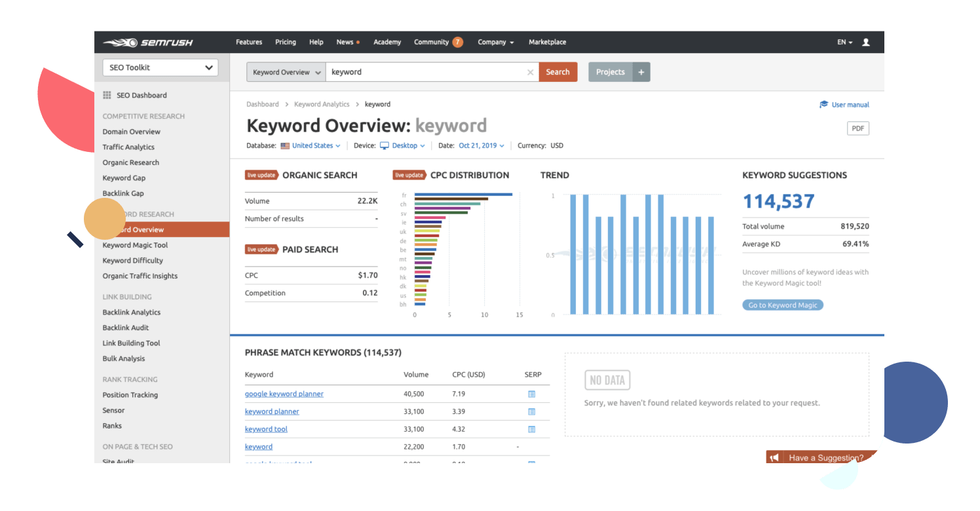Export the report with the PDF button
The image size is (980, 511).
pos(857,128)
